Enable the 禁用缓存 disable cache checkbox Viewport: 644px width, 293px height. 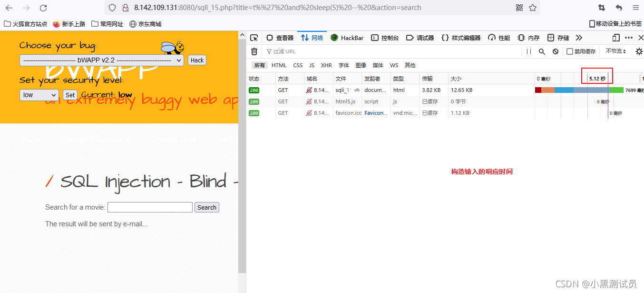pyautogui.click(x=569, y=51)
